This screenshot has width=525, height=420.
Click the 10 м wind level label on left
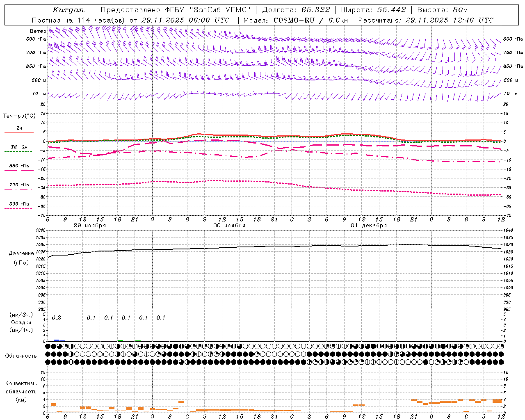coord(39,94)
